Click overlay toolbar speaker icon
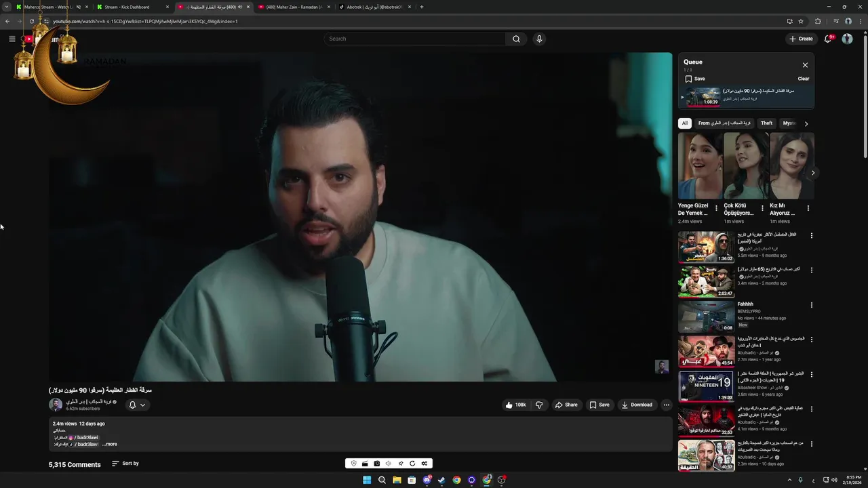Screen dimensions: 868x488 [x=389, y=464]
